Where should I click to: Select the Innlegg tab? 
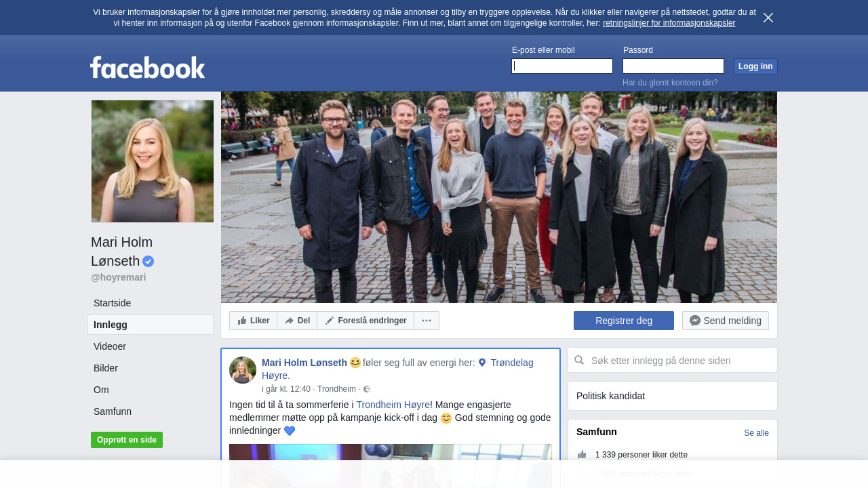151,325
